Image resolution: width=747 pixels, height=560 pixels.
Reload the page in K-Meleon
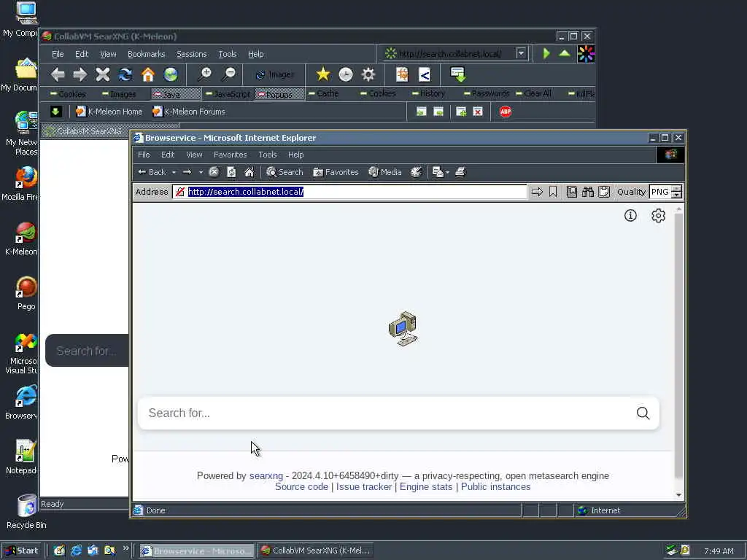125,74
